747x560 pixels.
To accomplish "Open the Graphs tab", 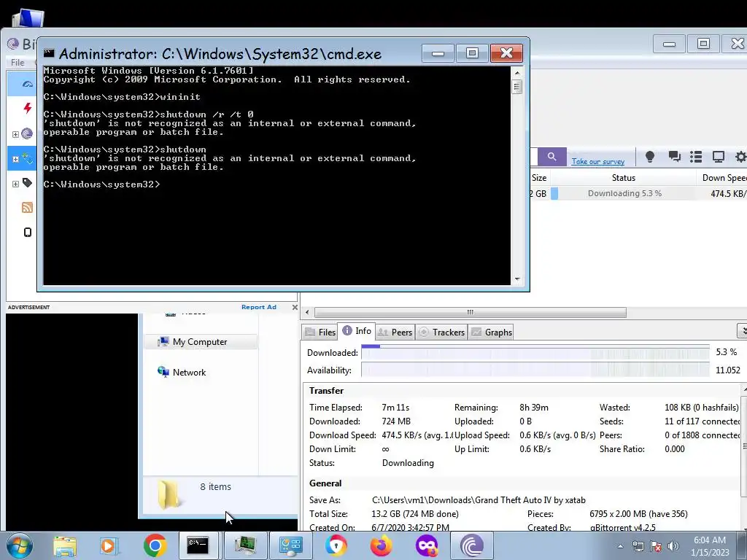I will (x=492, y=332).
